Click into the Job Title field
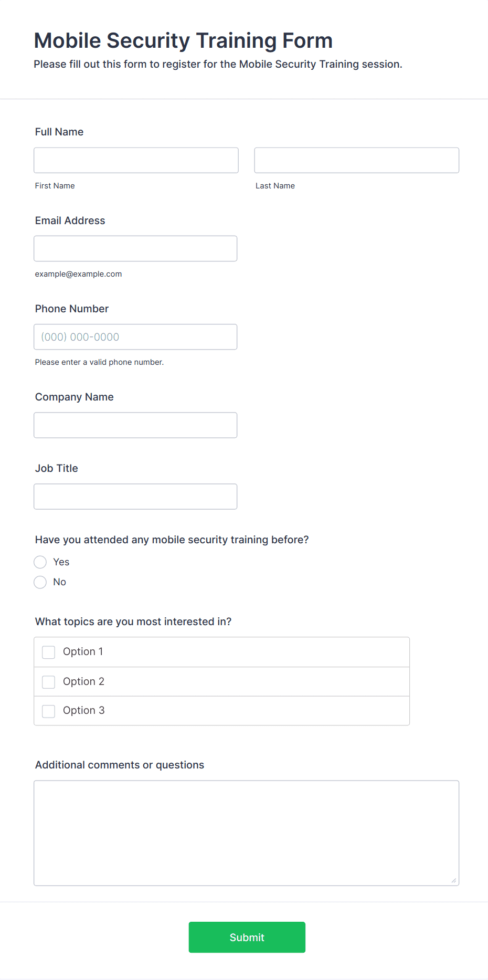This screenshot has height=980, width=488. click(135, 497)
